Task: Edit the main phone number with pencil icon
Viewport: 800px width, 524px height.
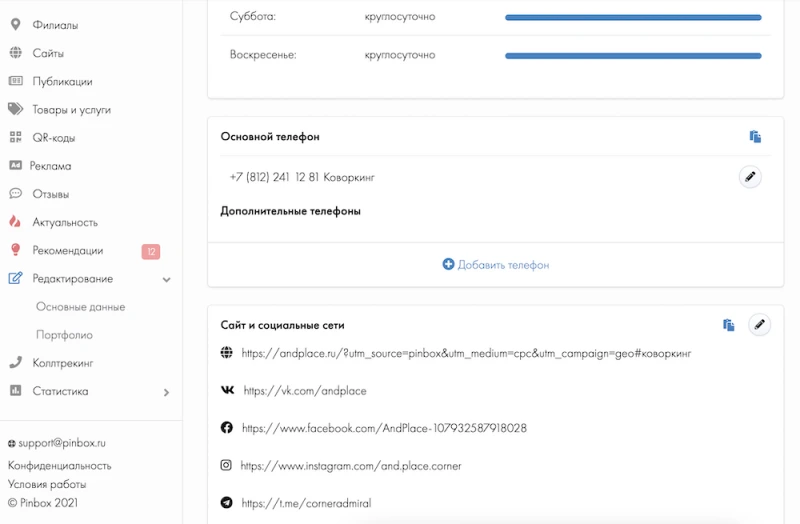Action: point(750,177)
